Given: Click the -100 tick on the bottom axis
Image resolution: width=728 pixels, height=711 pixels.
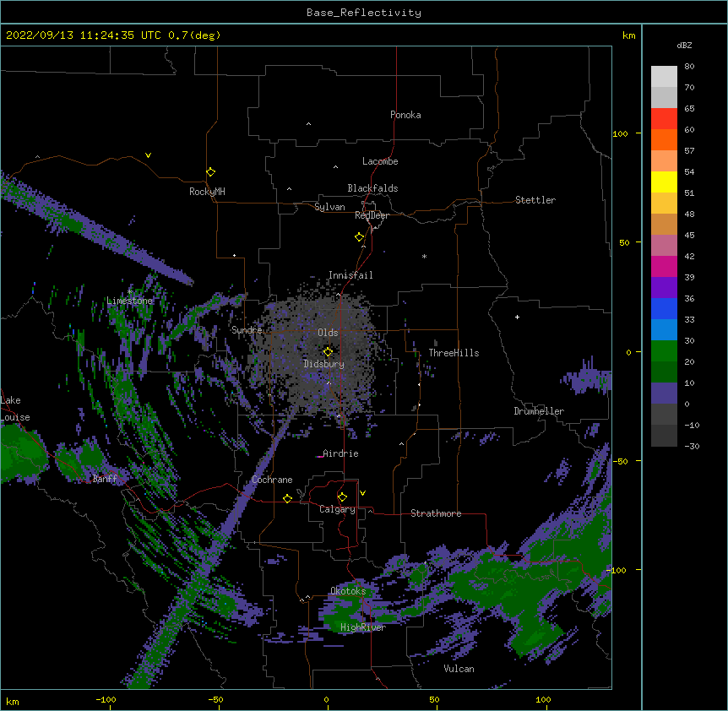Looking at the screenshot, I should [106, 699].
